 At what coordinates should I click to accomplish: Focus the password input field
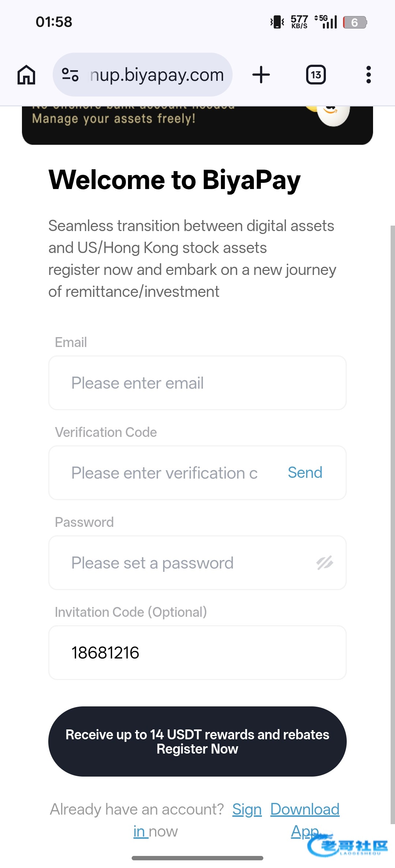(183, 563)
